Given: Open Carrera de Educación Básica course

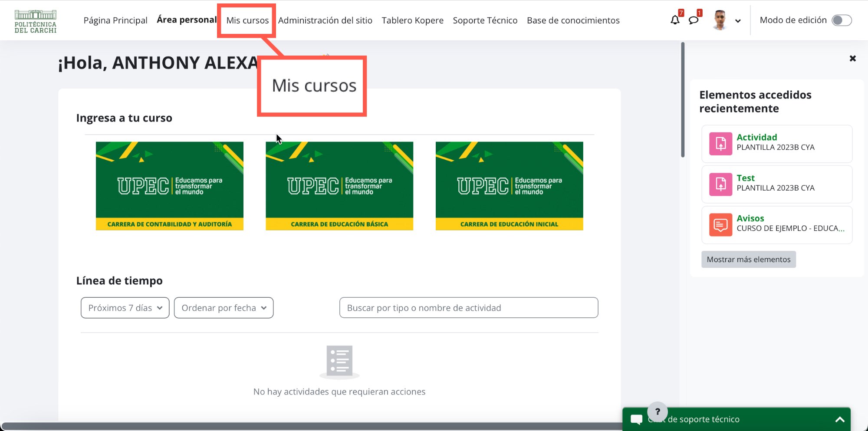Looking at the screenshot, I should click(339, 186).
